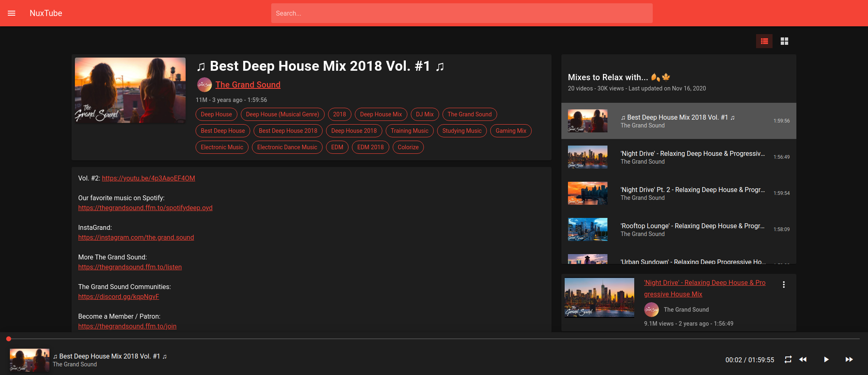Viewport: 868px width, 375px height.
Task: Click 'Night Drive' Pt. 2 playlist thumbnail
Action: pos(588,193)
